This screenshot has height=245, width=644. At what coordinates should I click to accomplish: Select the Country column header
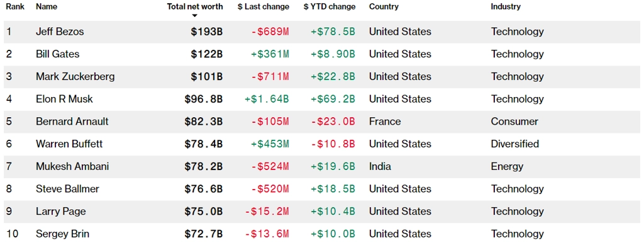(384, 6)
